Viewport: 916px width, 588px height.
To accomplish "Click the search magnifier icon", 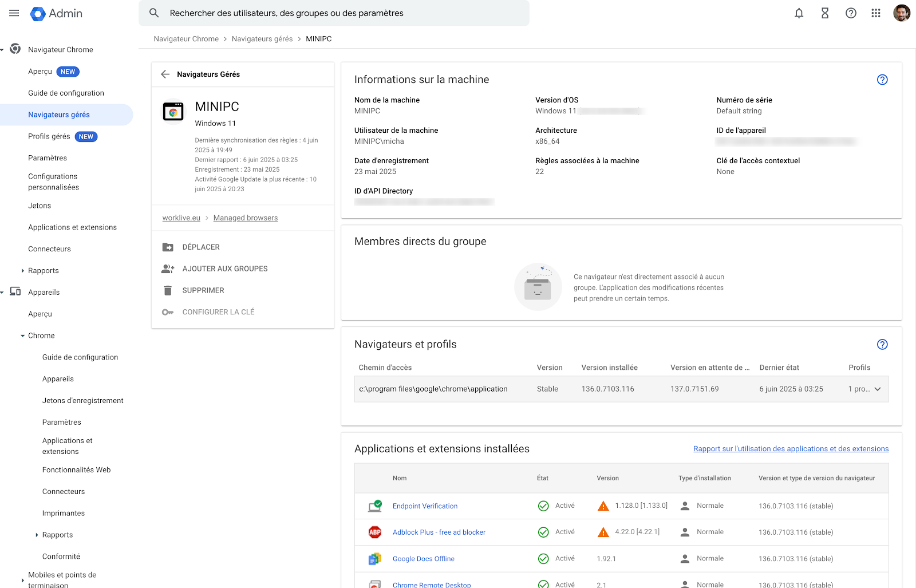I will 154,13.
